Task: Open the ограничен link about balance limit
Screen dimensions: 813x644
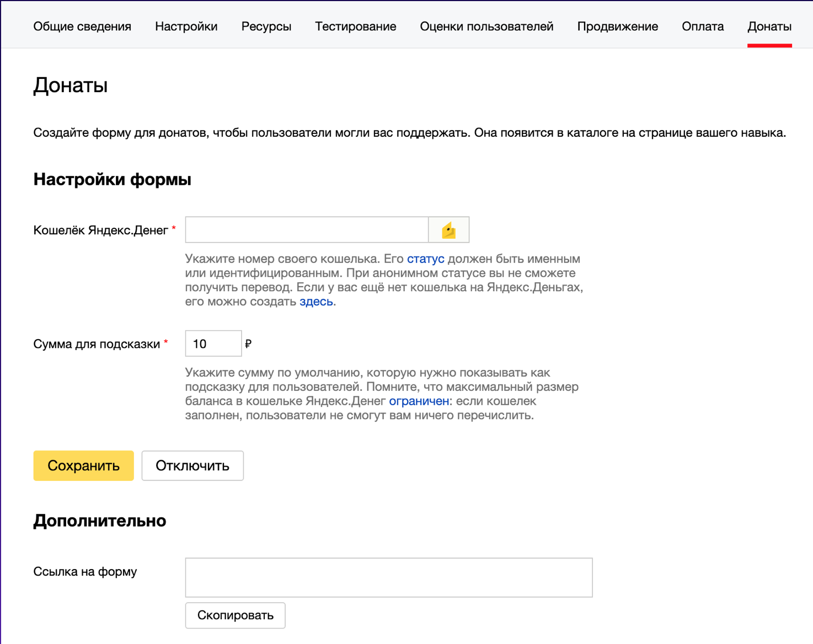Action: pyautogui.click(x=419, y=401)
